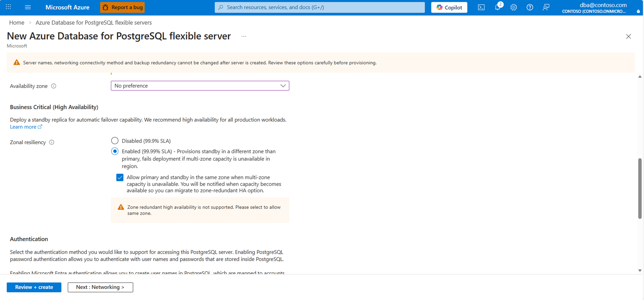Uncheck the allow same zone standby checkbox
The width and height of the screenshot is (644, 300).
tap(120, 177)
